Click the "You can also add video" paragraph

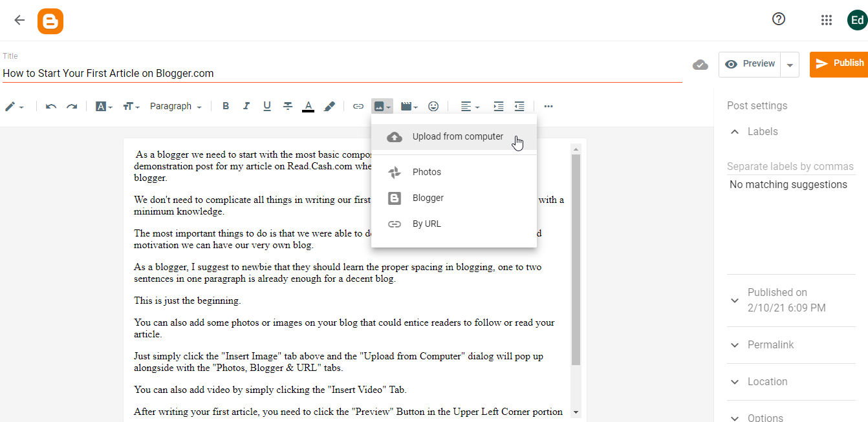[x=270, y=390]
